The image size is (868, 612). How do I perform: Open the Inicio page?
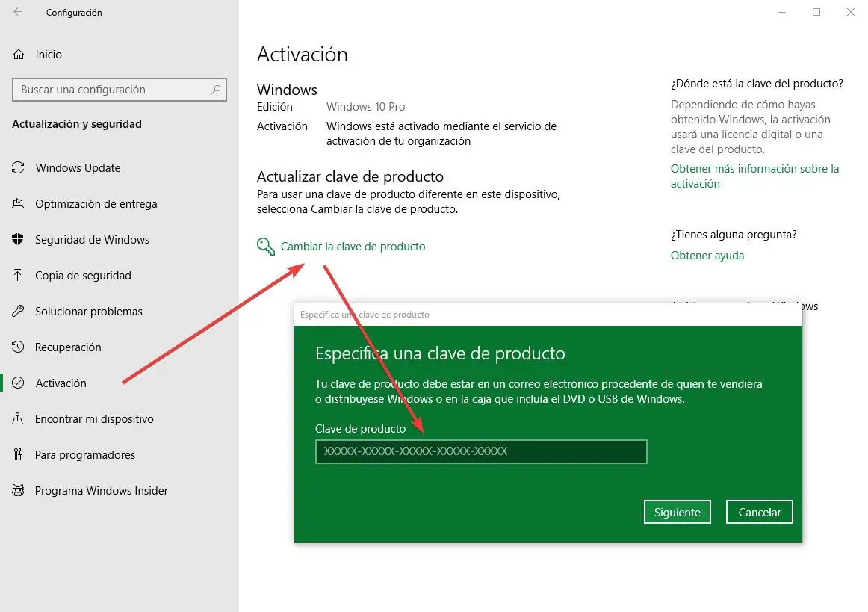tap(48, 55)
